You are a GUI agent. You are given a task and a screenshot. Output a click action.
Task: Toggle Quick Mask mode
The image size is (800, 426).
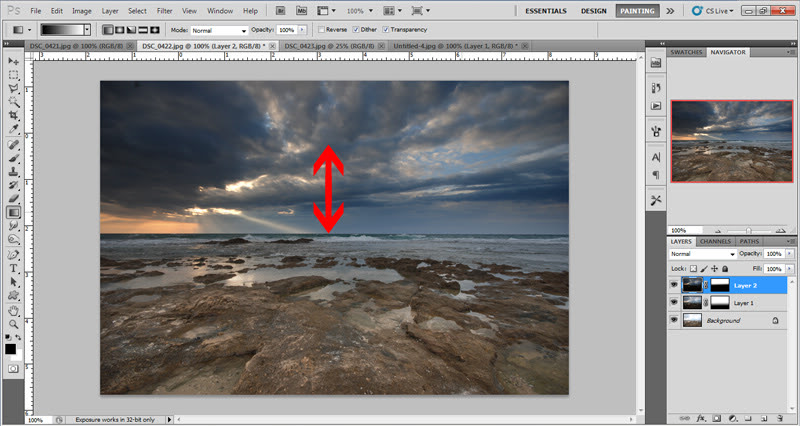click(13, 368)
